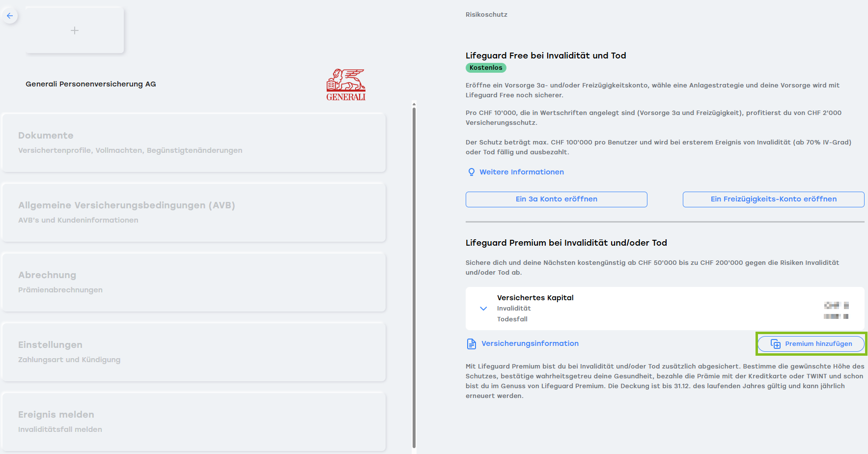Viewport: 868px width, 454px height.
Task: Click the Versichertes Kapital label
Action: tap(535, 298)
